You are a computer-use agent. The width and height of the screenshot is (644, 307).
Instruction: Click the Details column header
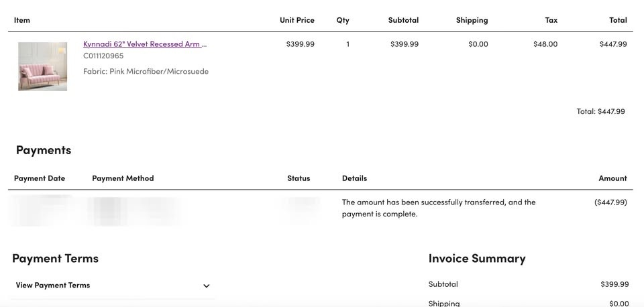coord(354,178)
